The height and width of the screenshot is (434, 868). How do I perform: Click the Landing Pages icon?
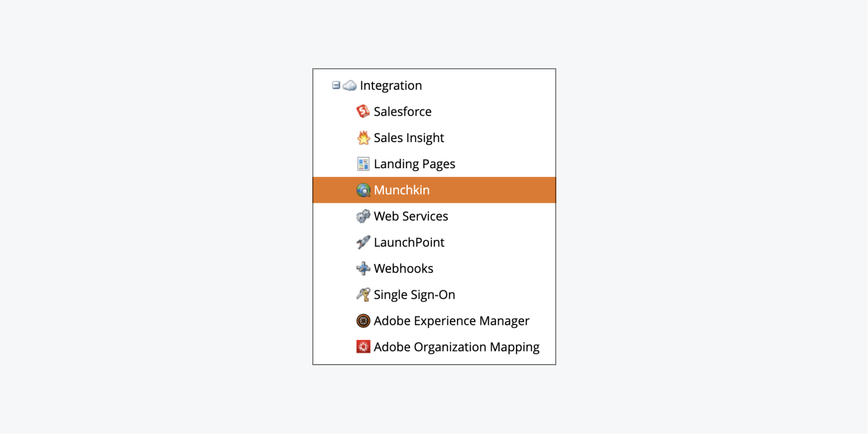coord(363,164)
